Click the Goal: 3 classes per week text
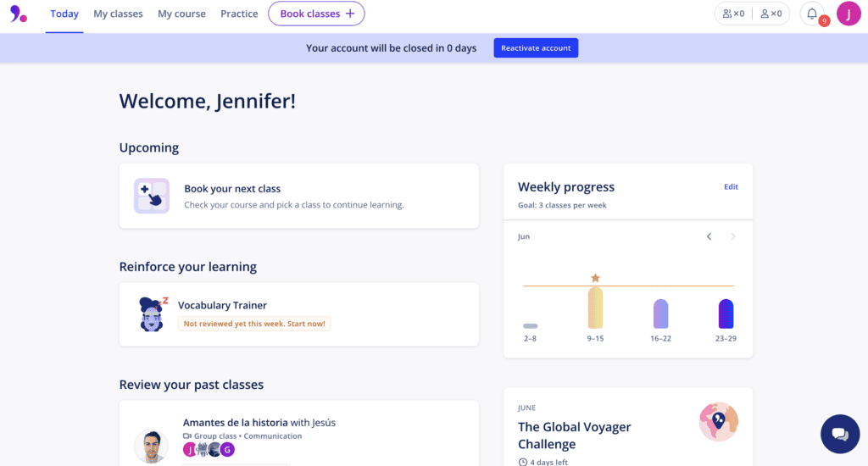The width and height of the screenshot is (868, 466). pyautogui.click(x=562, y=205)
